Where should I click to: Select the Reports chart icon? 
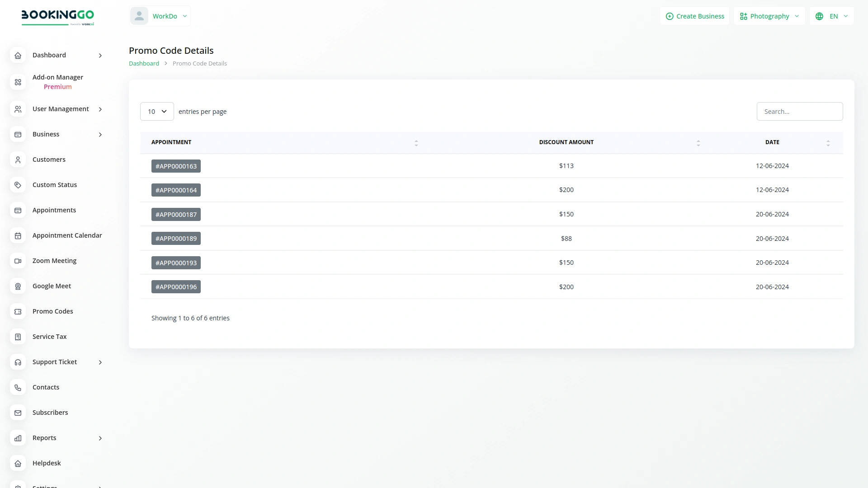18,438
